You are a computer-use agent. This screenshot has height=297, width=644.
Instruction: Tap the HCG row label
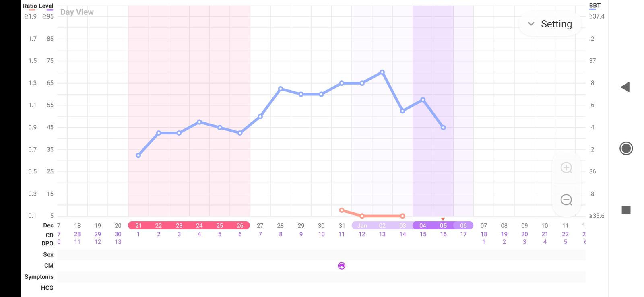pyautogui.click(x=47, y=288)
